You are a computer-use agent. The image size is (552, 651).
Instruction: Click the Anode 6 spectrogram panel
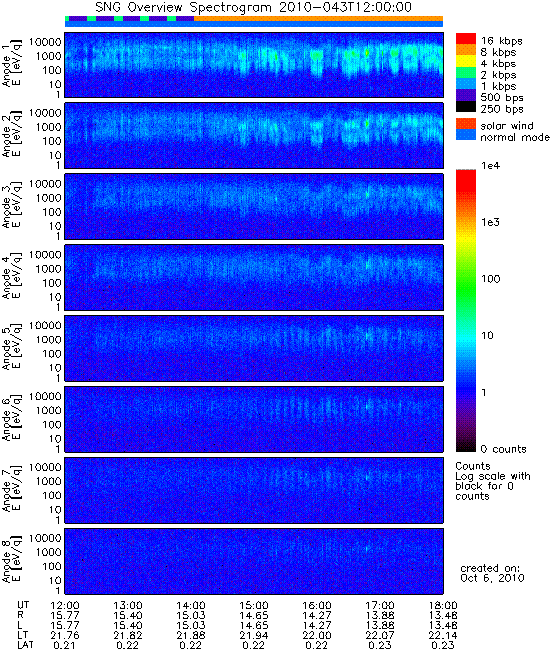(254, 419)
